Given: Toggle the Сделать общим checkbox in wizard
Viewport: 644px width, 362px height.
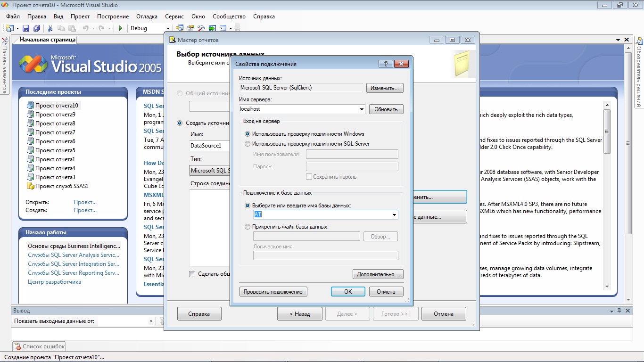Looking at the screenshot, I should coord(192,274).
